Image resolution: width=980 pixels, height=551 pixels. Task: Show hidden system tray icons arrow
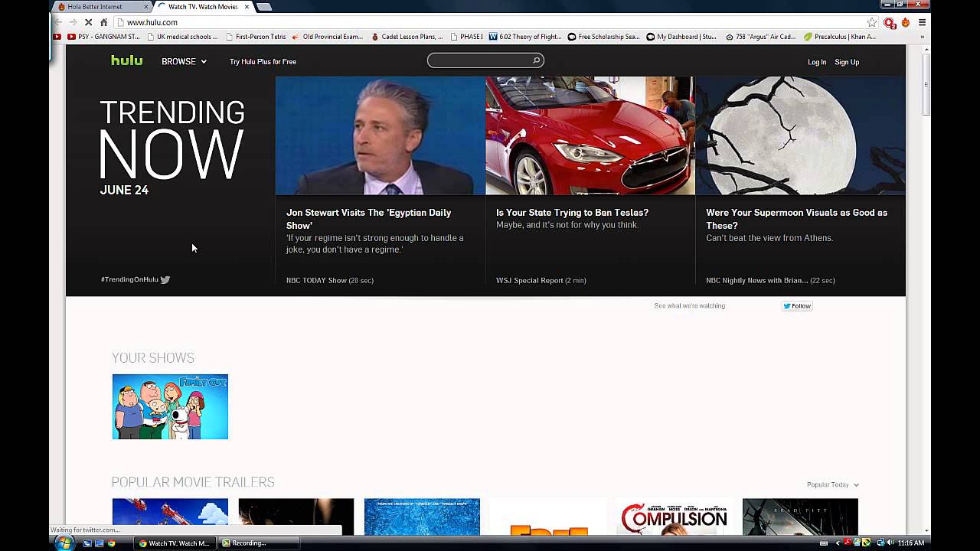click(x=837, y=543)
